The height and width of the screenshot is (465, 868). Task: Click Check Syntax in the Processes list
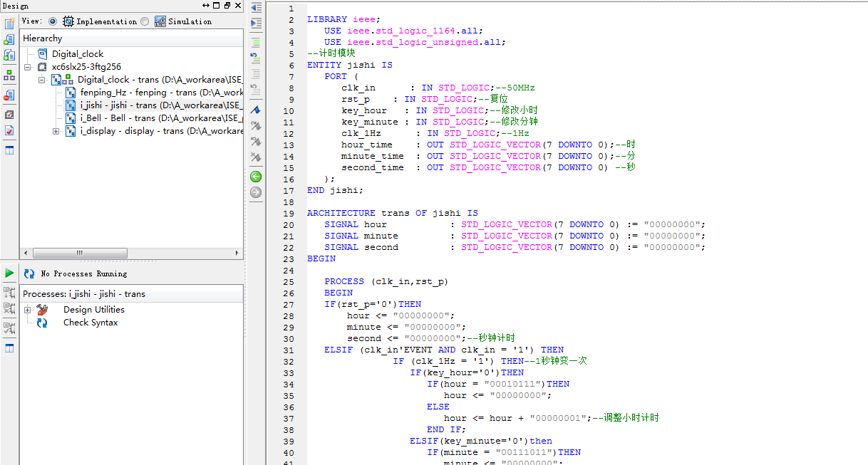(90, 323)
